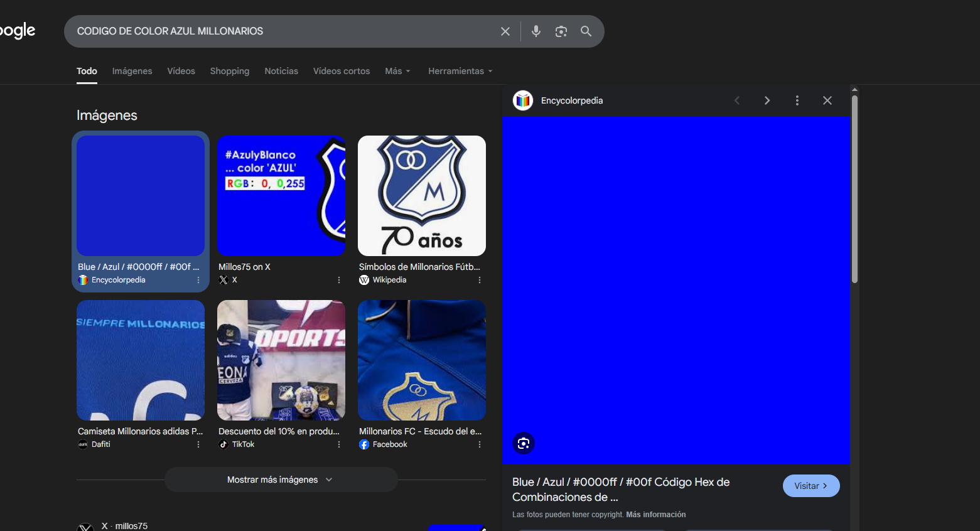Click the Dafiti source icon

point(83,444)
